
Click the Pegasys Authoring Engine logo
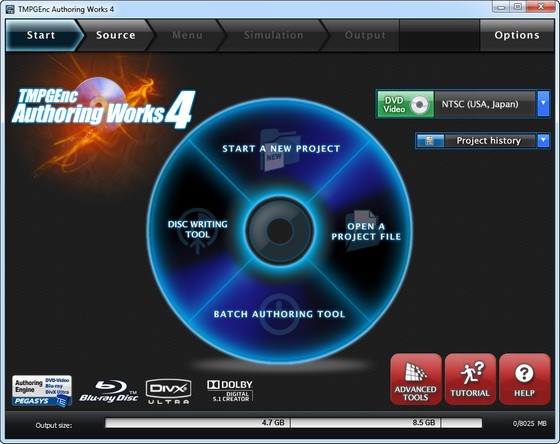[42, 391]
